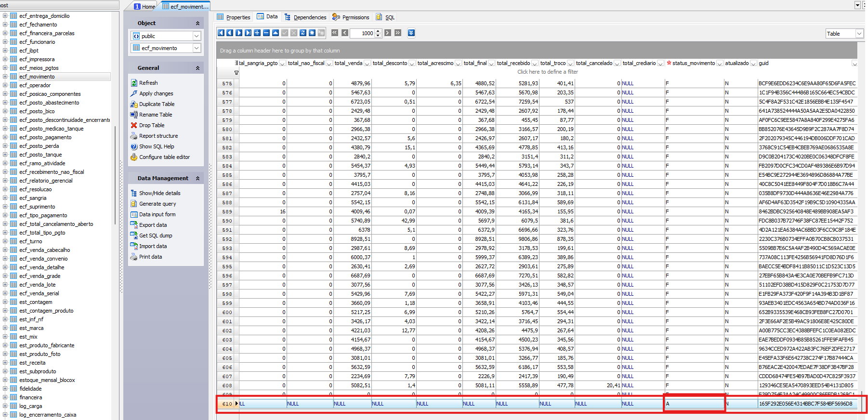
Task: Click the last record navigator button
Action: (248, 33)
